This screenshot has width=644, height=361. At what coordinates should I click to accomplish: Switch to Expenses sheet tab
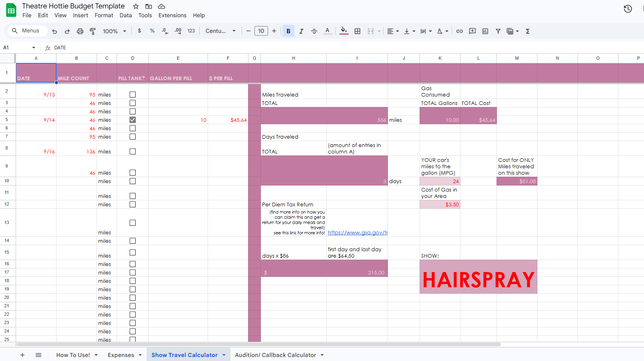121,355
